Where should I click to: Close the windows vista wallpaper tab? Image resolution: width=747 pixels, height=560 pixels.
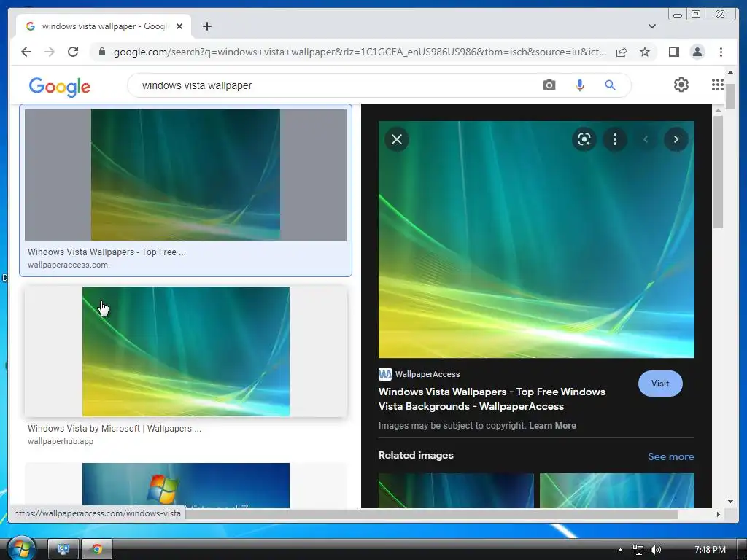(179, 26)
